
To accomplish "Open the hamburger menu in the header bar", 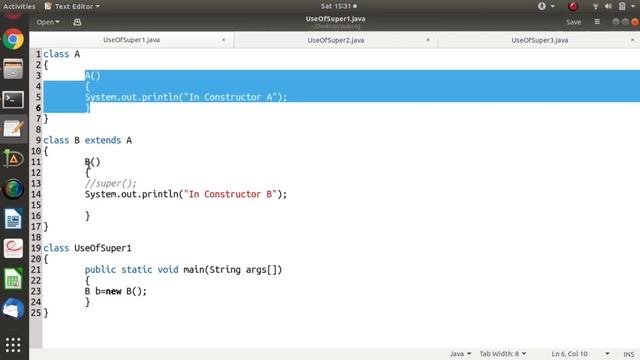I will [597, 22].
